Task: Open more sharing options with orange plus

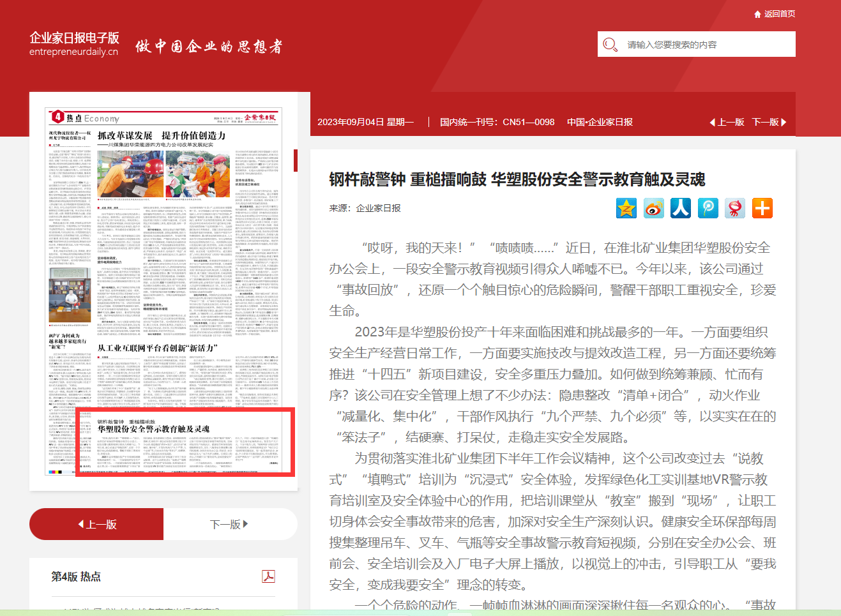Action: 762,208
